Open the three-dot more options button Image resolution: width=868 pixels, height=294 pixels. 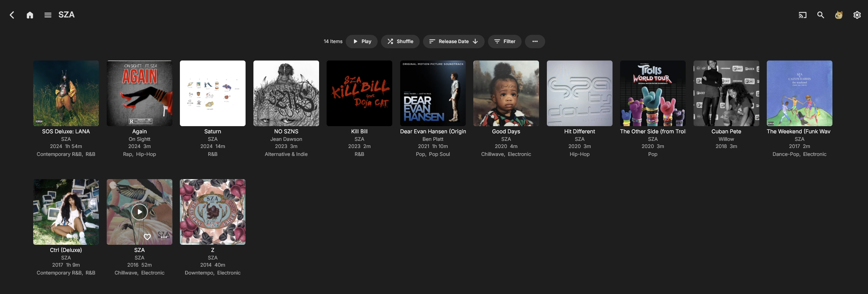click(535, 41)
